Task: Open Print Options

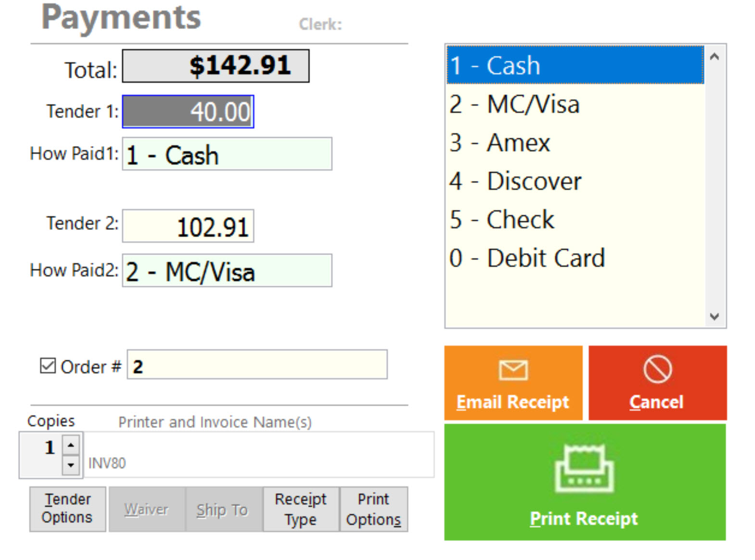Action: coord(374,509)
